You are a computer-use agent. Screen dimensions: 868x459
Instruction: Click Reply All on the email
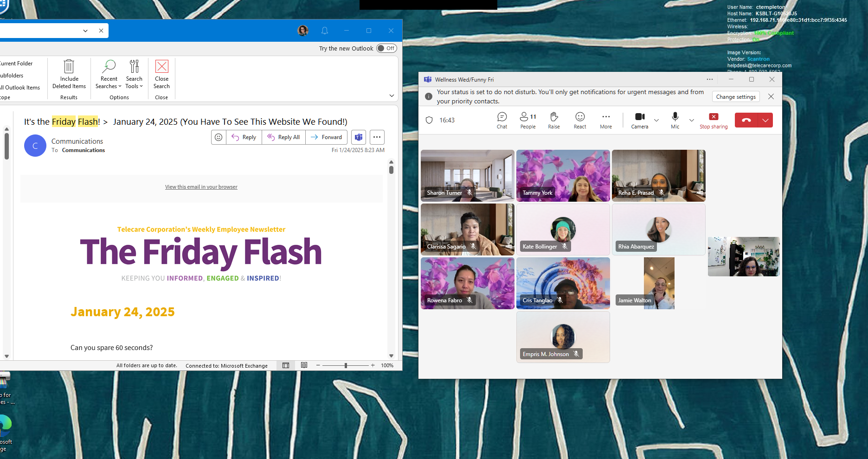tap(284, 137)
